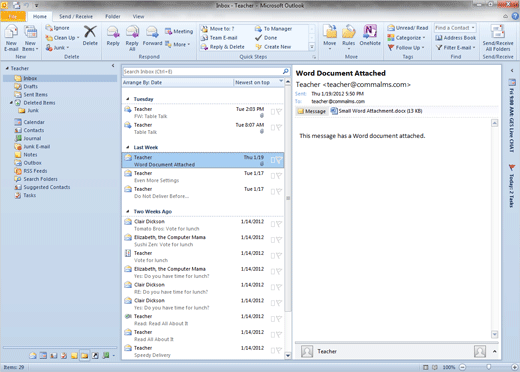Click the Search Inbox field

pyautogui.click(x=203, y=71)
